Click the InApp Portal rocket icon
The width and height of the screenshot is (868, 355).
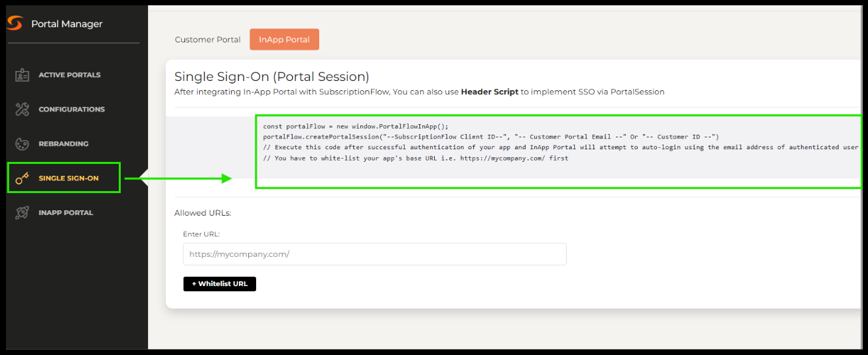tap(22, 213)
